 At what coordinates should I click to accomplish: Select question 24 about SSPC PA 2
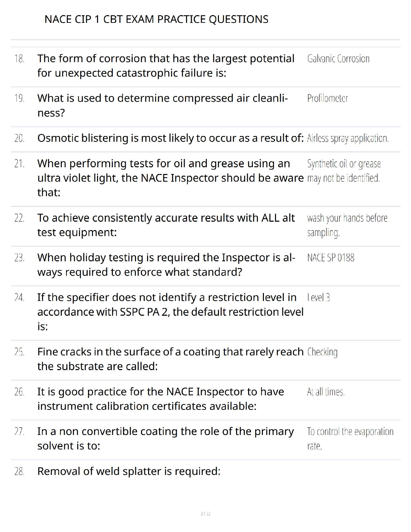(170, 312)
